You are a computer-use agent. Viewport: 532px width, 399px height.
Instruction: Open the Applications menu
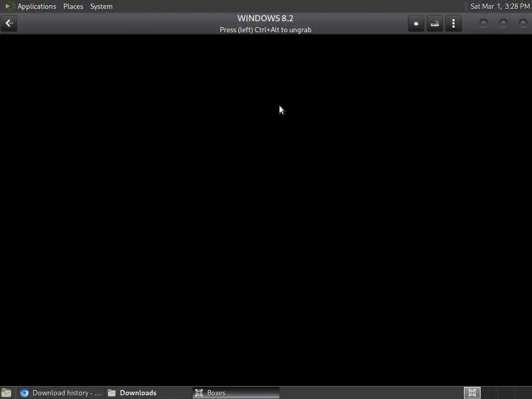(x=37, y=6)
